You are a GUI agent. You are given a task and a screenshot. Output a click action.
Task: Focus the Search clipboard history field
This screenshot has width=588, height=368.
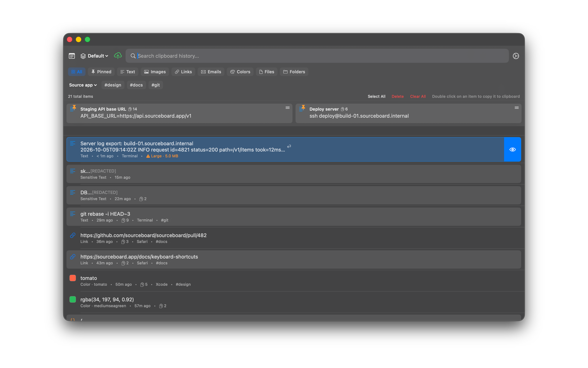[317, 56]
